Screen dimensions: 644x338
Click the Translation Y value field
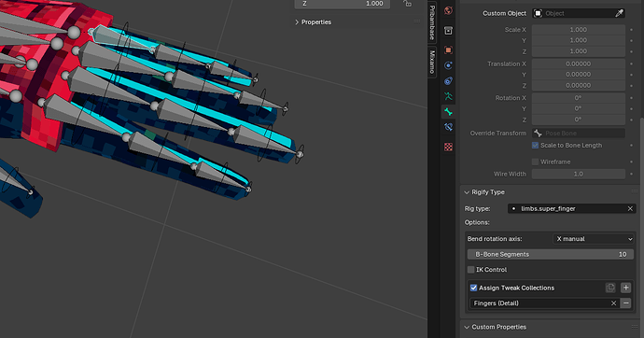[x=579, y=75]
